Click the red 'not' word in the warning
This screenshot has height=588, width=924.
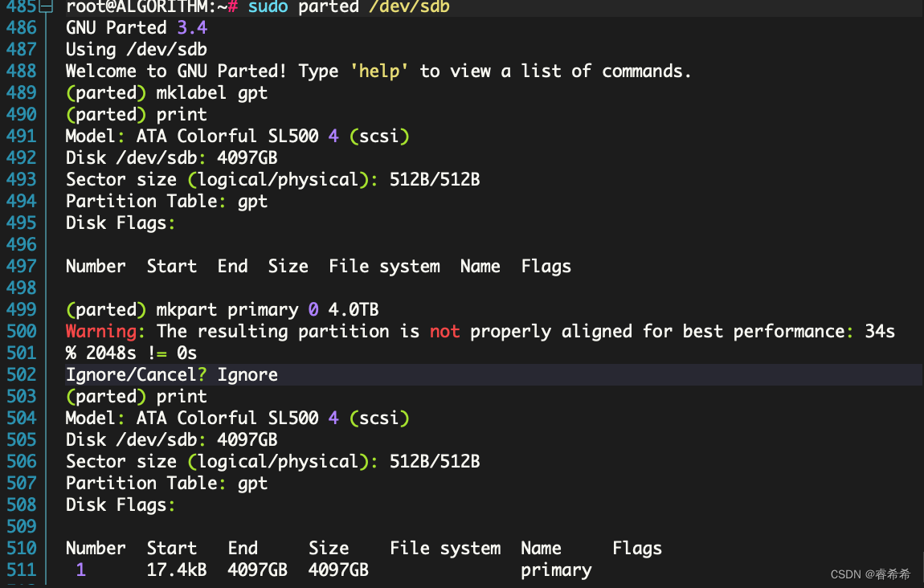[444, 331]
